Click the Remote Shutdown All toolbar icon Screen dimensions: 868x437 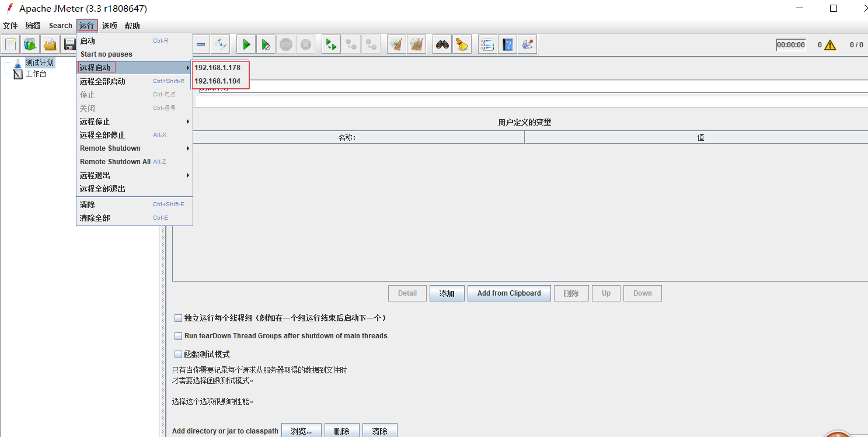(371, 44)
